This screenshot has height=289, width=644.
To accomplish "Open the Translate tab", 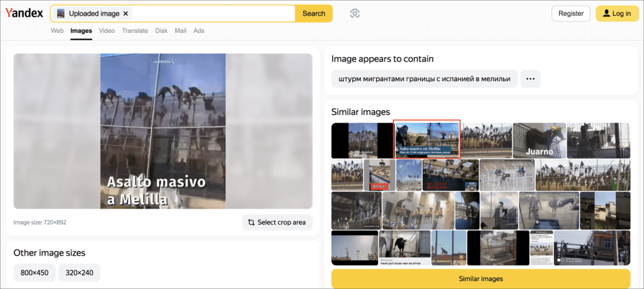I will click(135, 31).
